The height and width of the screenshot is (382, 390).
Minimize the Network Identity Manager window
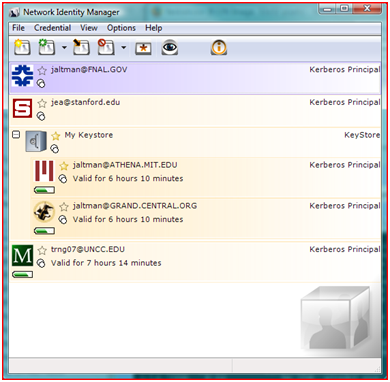[327, 9]
